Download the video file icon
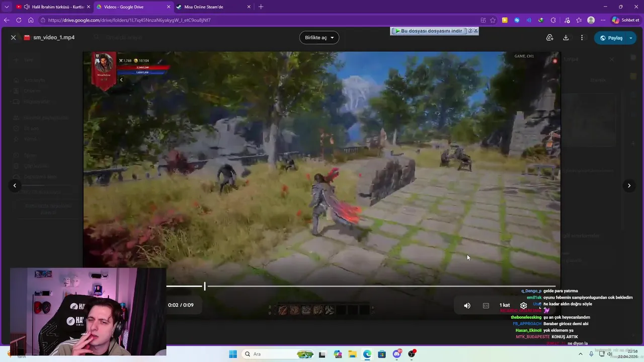The width and height of the screenshot is (644, 362). 566,38
